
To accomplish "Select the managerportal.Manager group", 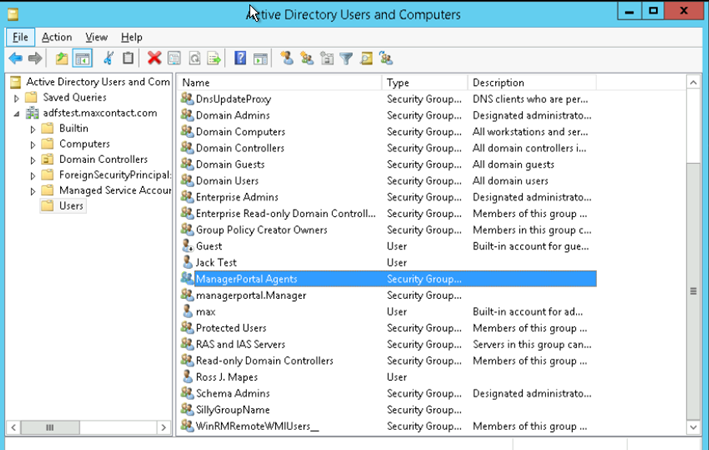I will [x=388, y=295].
